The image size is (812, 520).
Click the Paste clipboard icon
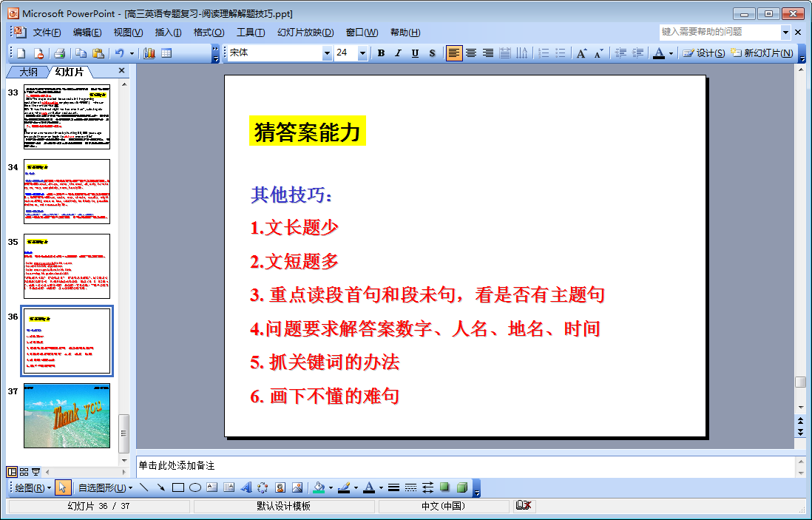pos(98,53)
